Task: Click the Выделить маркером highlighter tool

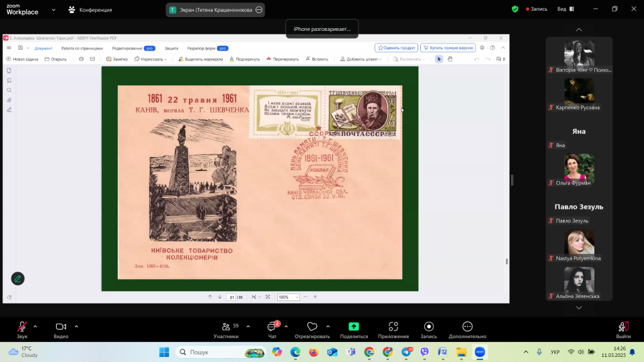Action: (x=200, y=59)
